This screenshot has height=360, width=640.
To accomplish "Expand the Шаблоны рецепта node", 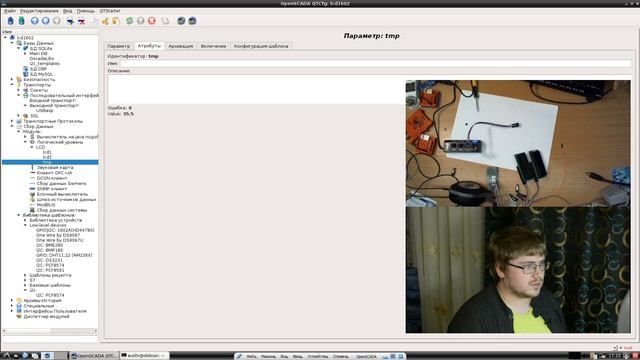I will tap(25, 275).
